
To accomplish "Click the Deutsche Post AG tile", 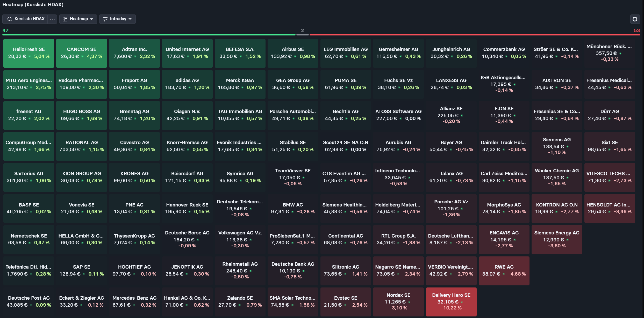I will coord(29,302).
